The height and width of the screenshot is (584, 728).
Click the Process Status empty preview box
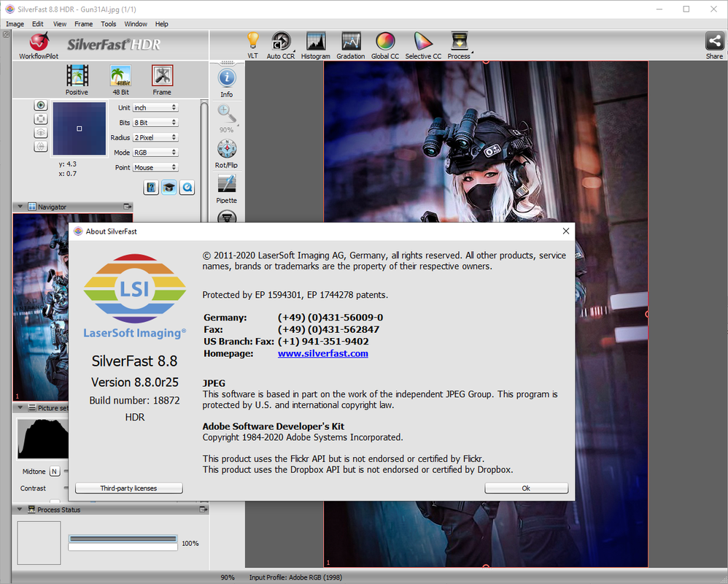click(39, 542)
